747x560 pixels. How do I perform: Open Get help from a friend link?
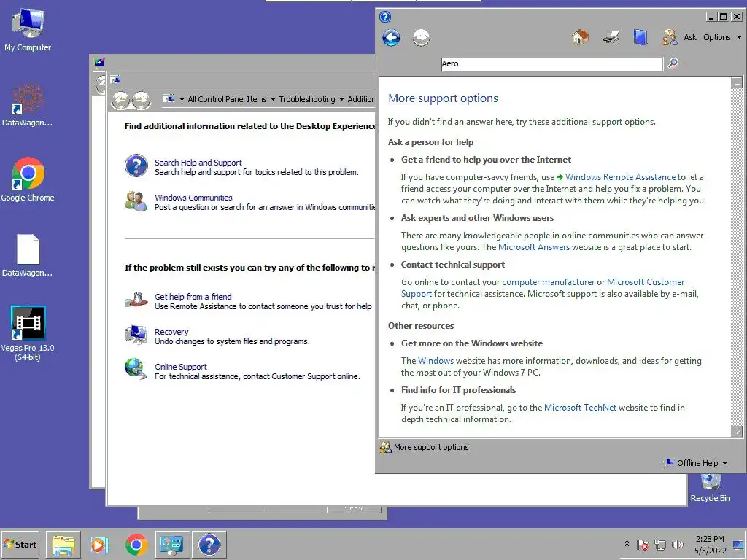(x=193, y=297)
